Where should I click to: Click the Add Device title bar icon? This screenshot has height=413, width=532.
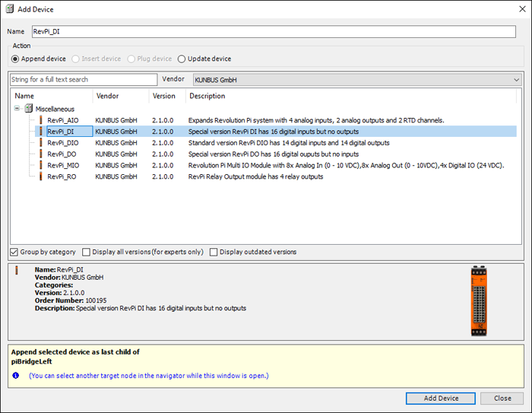click(x=10, y=9)
